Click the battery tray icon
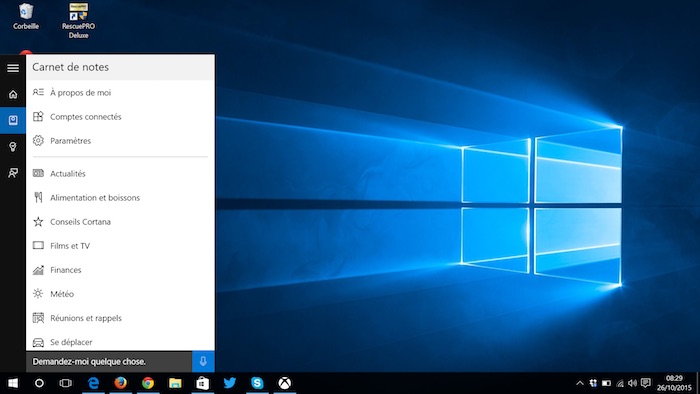The width and height of the screenshot is (700, 394). (x=606, y=383)
